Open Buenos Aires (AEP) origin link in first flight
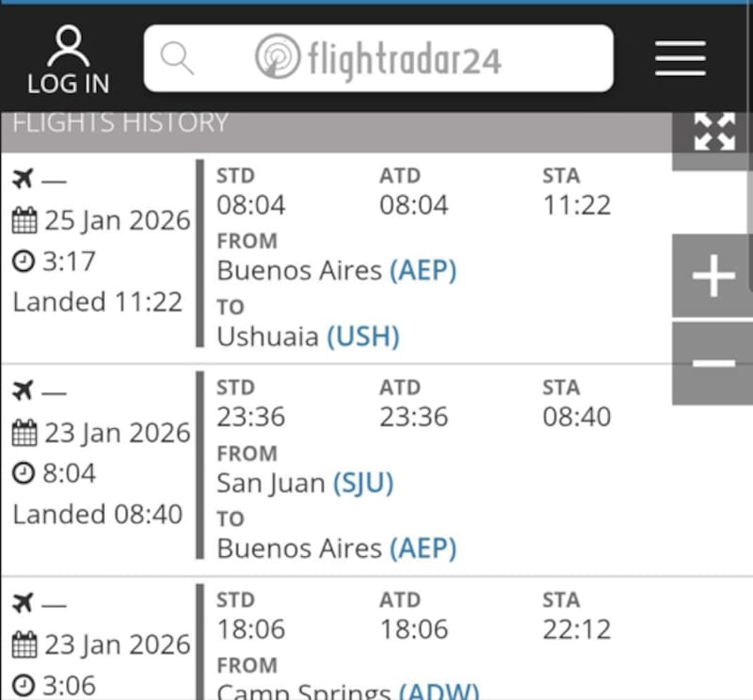753x700 pixels. pos(423,271)
